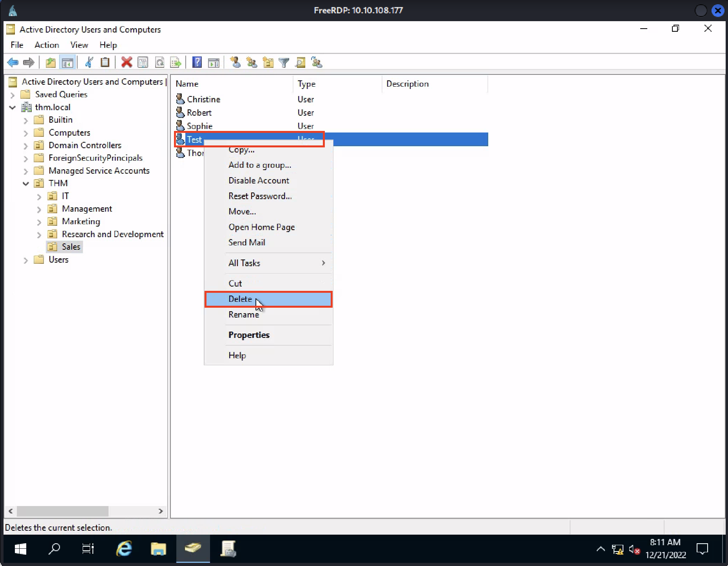Choose Move in context menu

pos(268,212)
